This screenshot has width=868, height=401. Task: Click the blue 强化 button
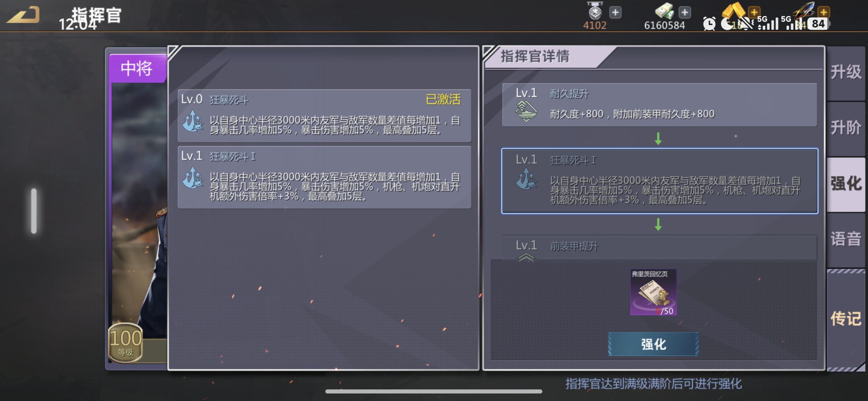point(653,344)
